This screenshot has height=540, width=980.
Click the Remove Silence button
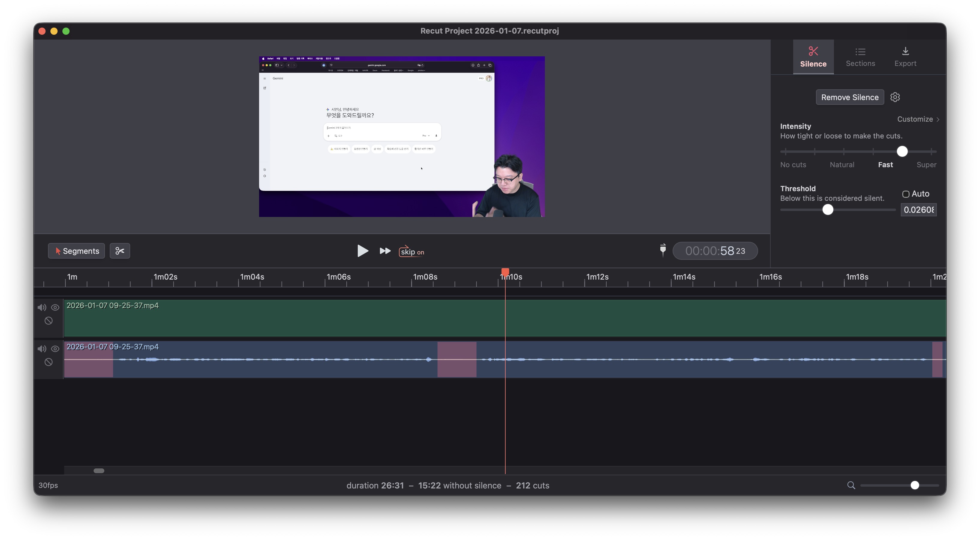pos(850,97)
